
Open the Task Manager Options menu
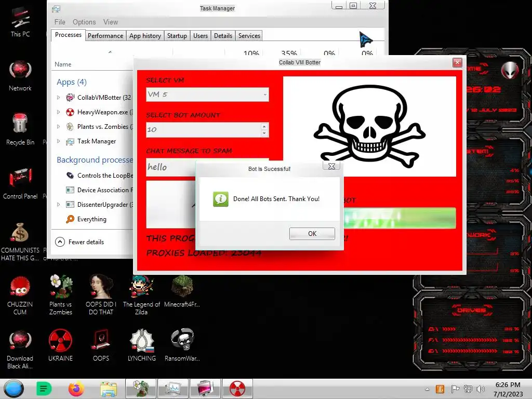click(x=84, y=22)
